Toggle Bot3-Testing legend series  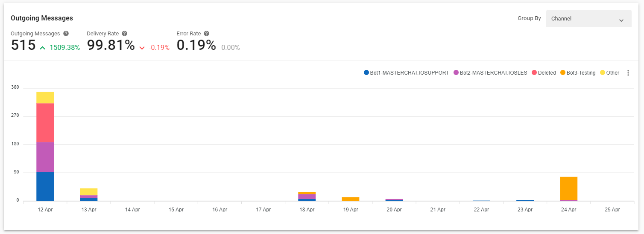coord(578,73)
